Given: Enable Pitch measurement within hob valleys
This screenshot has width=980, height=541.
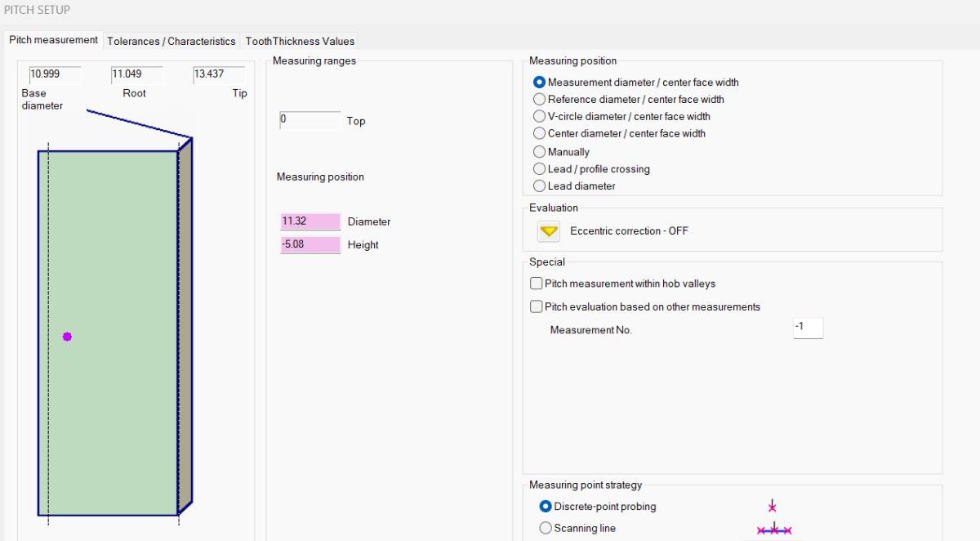Looking at the screenshot, I should pos(537,284).
